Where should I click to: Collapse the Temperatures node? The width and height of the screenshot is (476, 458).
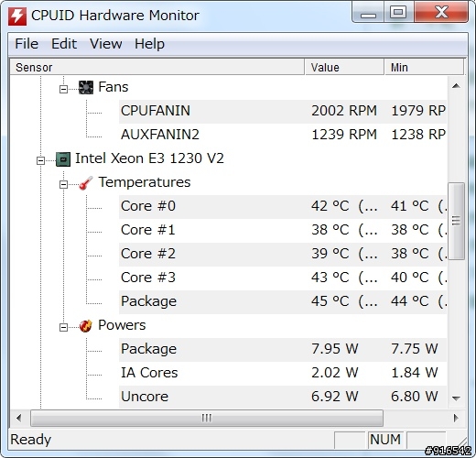63,184
